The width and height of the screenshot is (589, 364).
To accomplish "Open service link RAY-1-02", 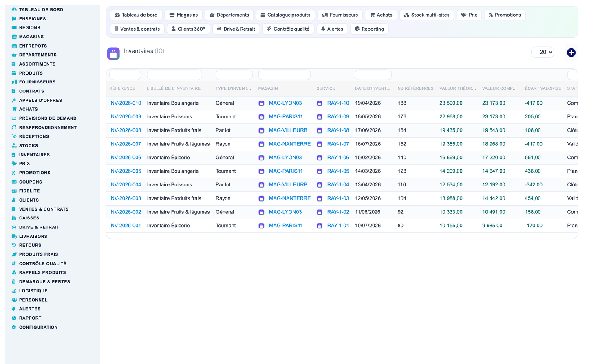I will (x=338, y=212).
